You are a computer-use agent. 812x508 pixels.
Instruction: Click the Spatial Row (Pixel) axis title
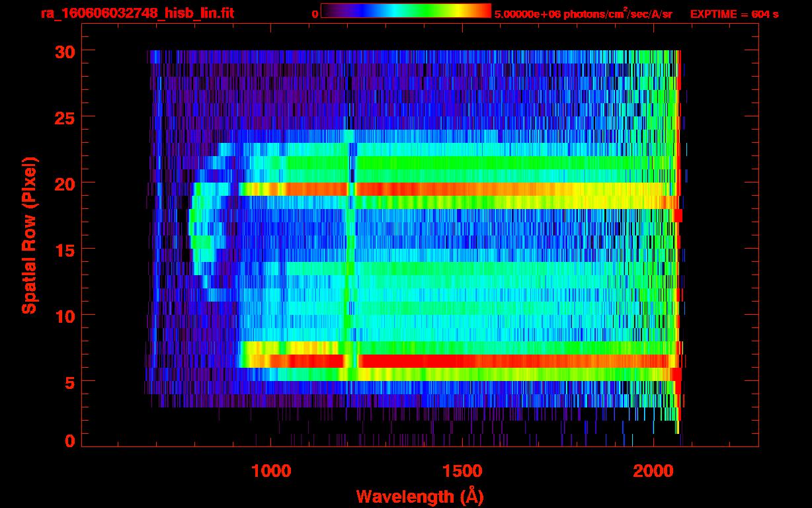[29, 235]
